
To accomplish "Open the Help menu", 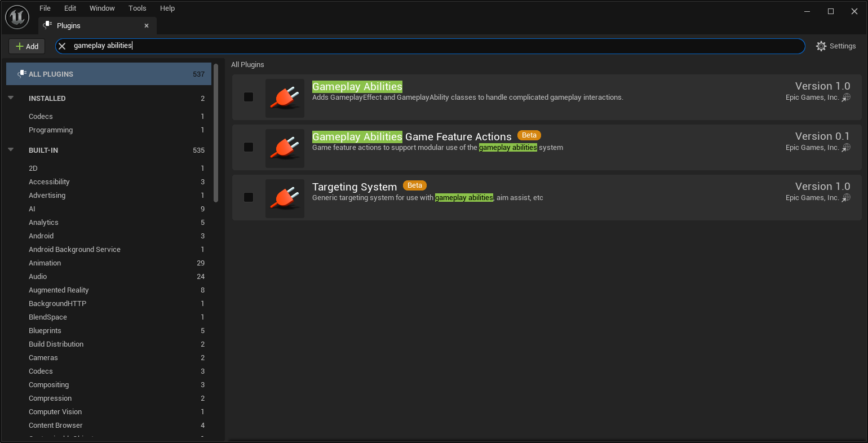I will click(x=167, y=8).
